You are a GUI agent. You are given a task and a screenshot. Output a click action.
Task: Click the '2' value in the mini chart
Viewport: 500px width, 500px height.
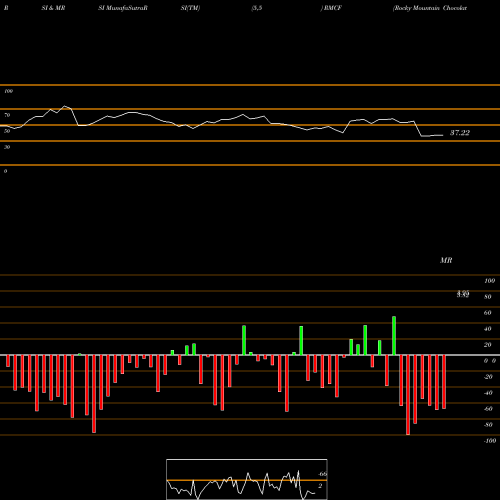(320, 486)
